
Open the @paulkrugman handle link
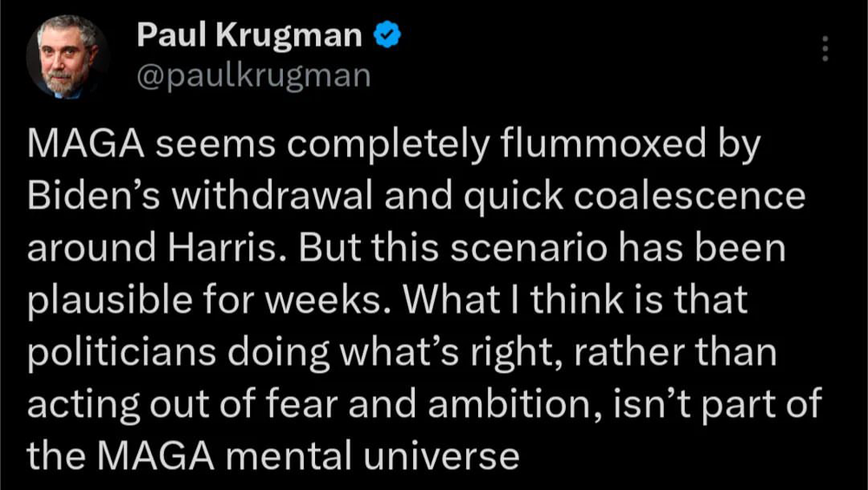click(253, 75)
